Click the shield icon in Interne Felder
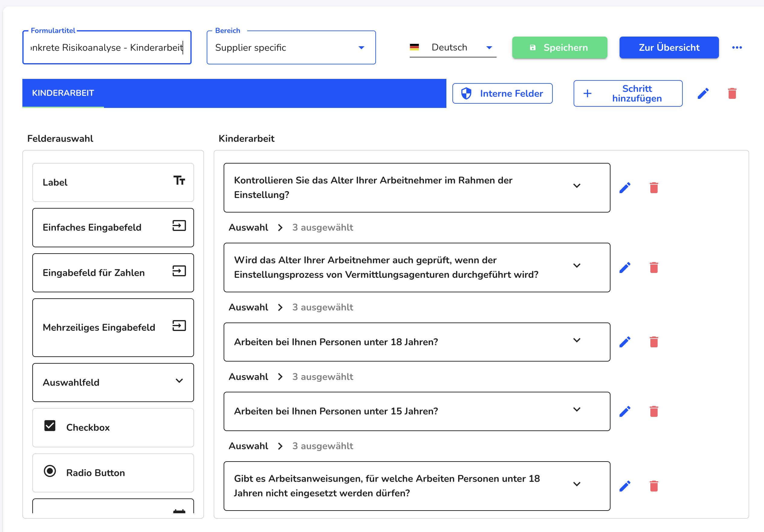 (466, 93)
